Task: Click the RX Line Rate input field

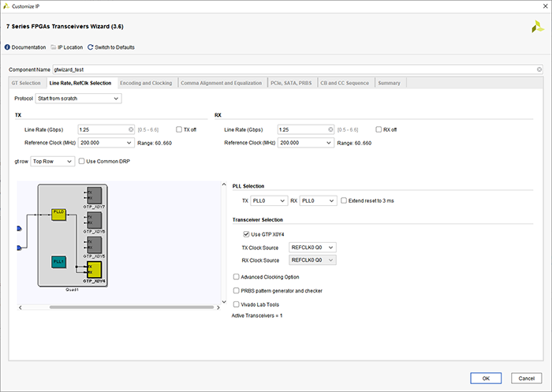Action: point(306,129)
